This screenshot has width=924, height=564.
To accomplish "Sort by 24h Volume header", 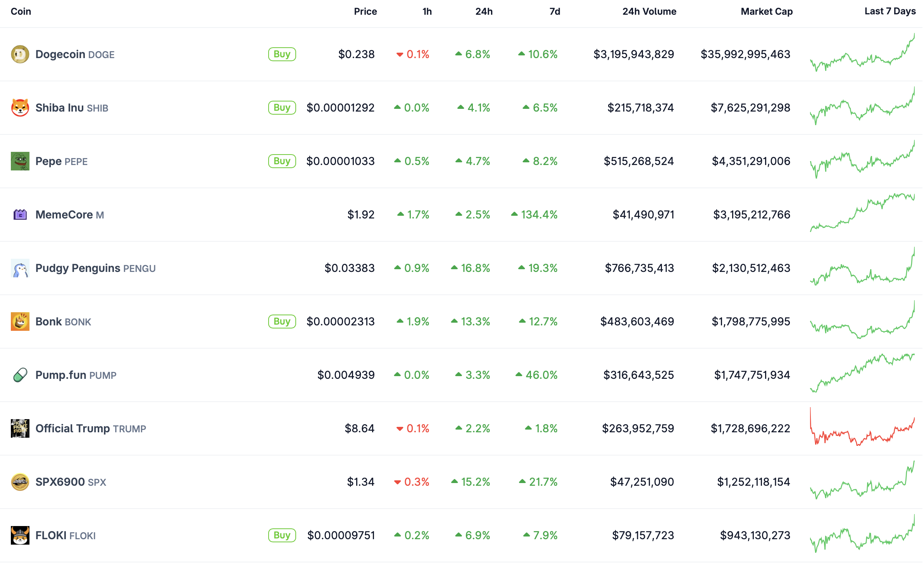I will [x=649, y=12].
